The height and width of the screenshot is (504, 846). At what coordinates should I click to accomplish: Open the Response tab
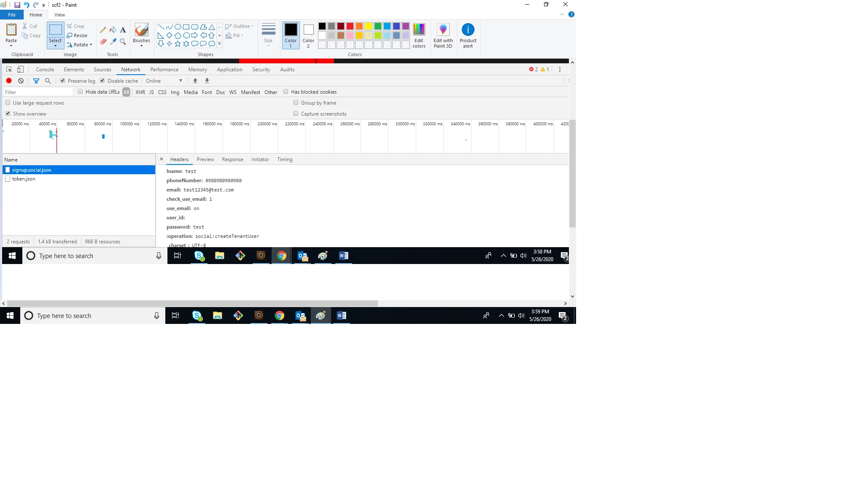point(232,159)
